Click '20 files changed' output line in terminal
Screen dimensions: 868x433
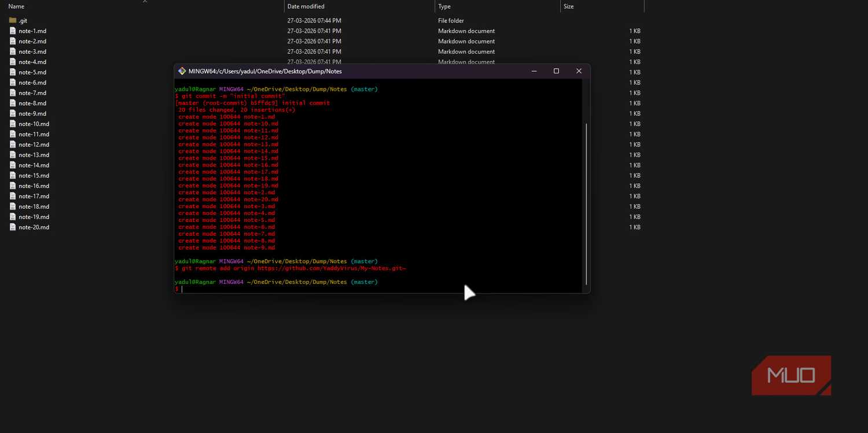(237, 110)
